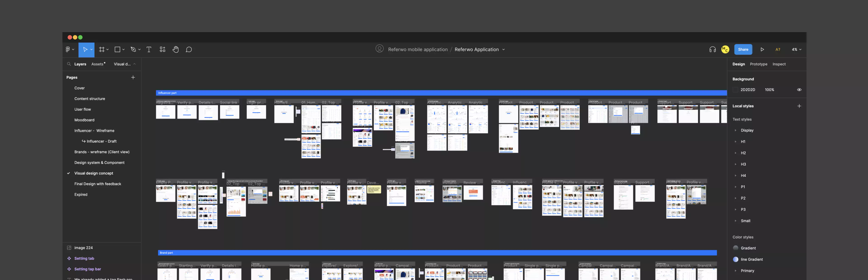Open the Resources components tool

(x=163, y=49)
